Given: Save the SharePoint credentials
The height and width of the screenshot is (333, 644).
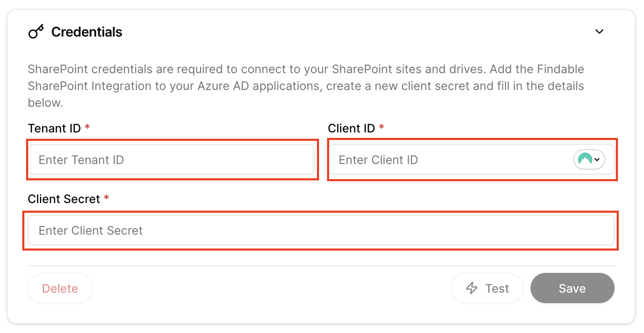Looking at the screenshot, I should (x=572, y=288).
